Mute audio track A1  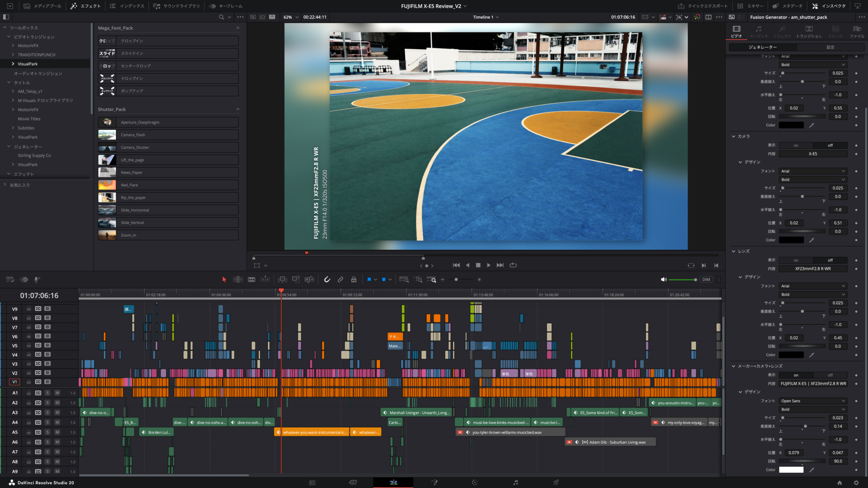click(x=57, y=393)
